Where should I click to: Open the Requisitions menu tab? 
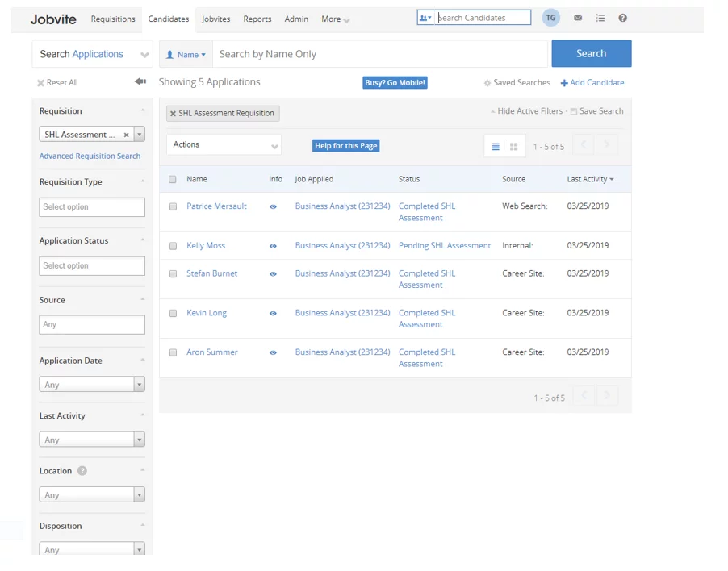coord(113,19)
